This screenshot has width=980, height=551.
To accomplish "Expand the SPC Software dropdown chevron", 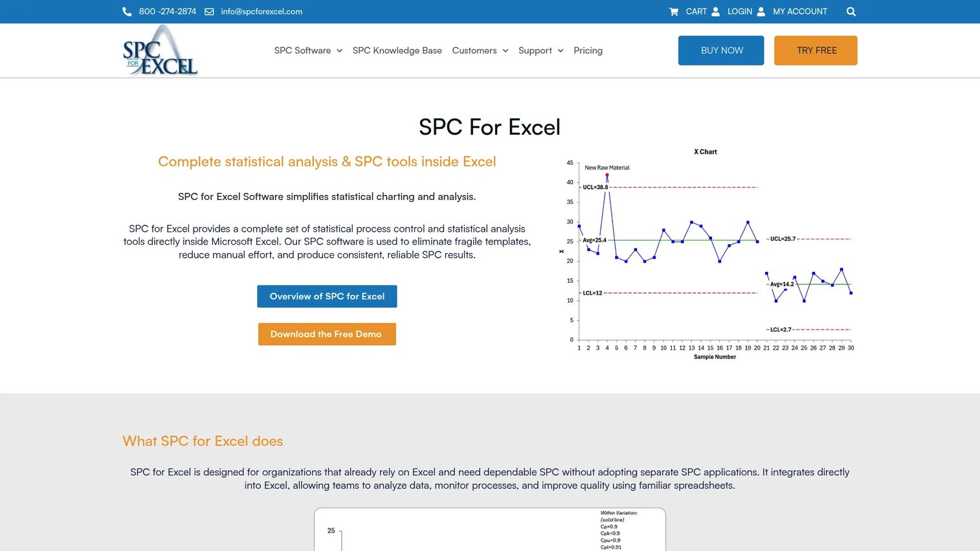I will click(x=339, y=51).
